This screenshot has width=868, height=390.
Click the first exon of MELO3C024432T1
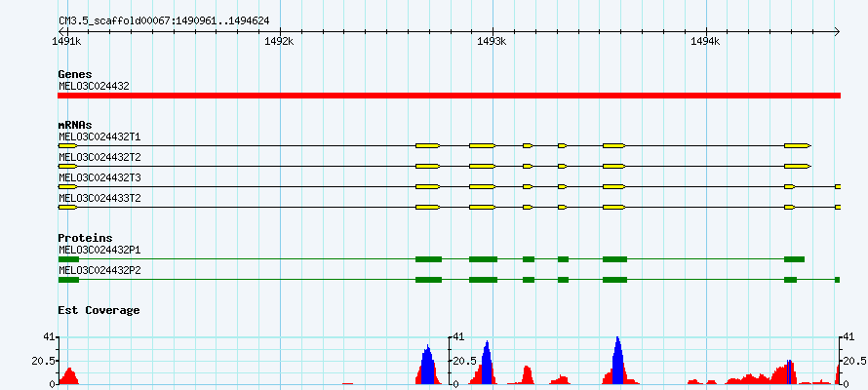coord(67,145)
